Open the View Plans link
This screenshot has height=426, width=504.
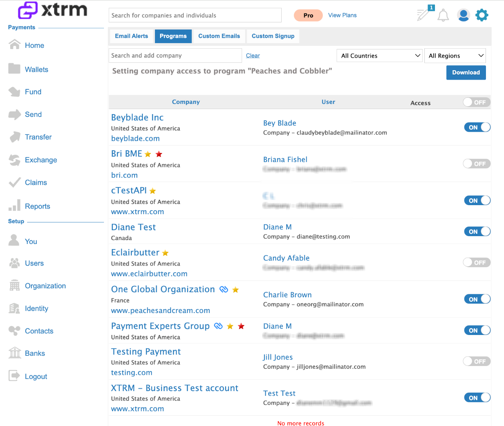click(342, 15)
